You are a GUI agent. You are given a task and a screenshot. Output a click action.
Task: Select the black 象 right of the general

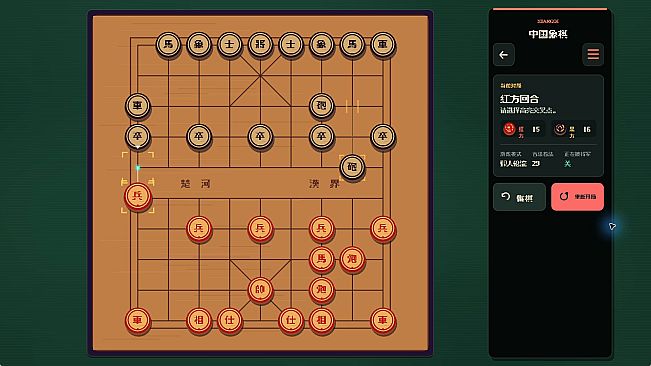click(321, 44)
